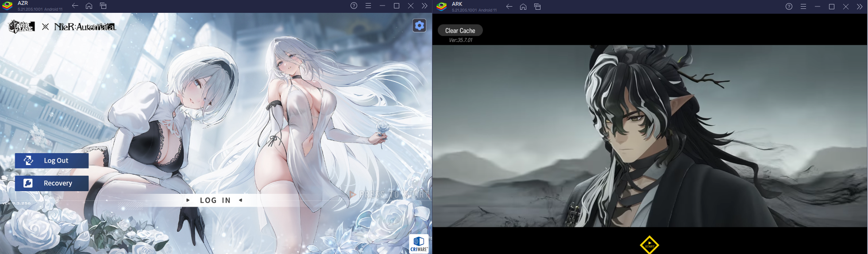868x254 pixels.
Task: Tap LOG IN on Azur Lane screen
Action: (x=215, y=200)
